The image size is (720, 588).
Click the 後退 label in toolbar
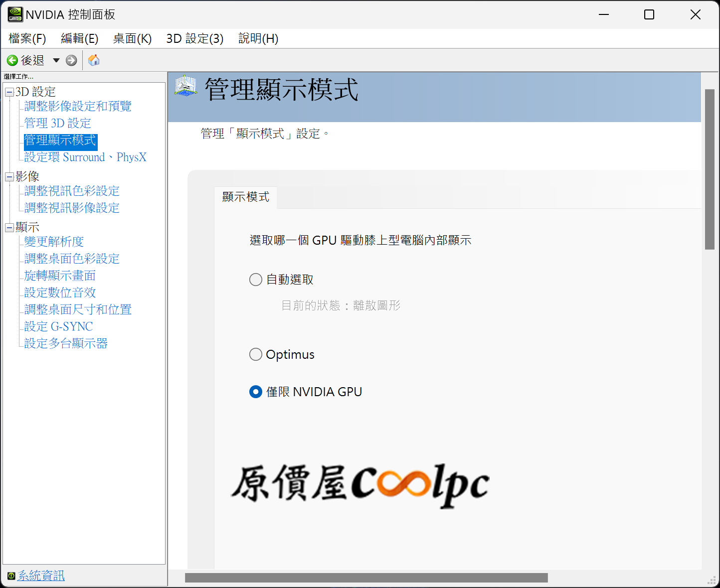[33, 60]
